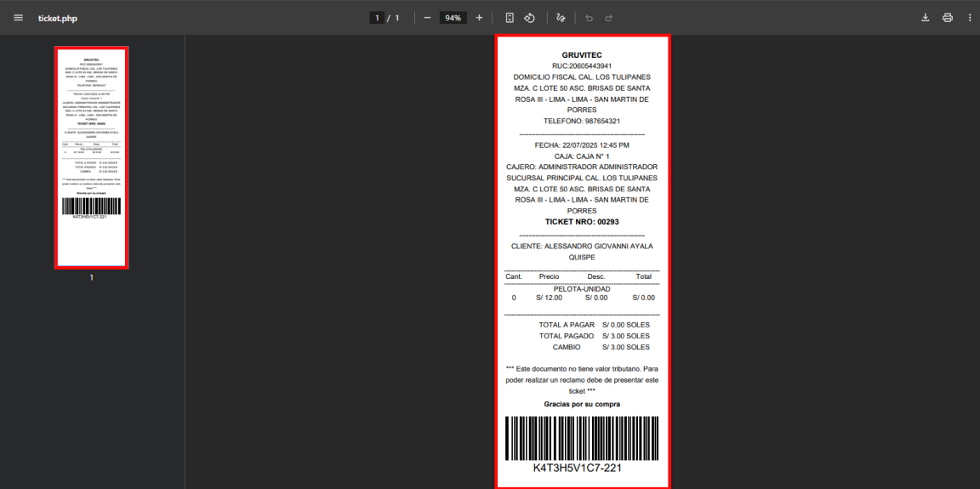This screenshot has height=489, width=980.
Task: Rotate the document counterclockwise
Action: 529,18
